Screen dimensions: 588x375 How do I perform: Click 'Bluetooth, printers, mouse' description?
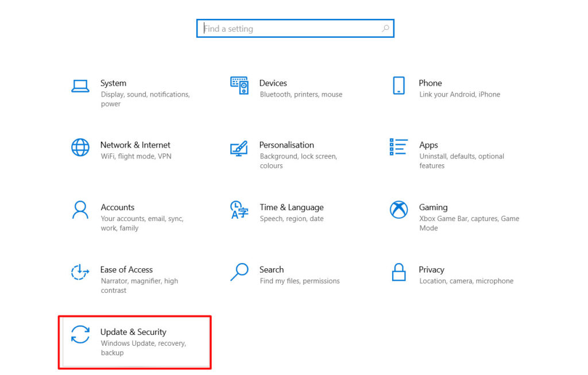pyautogui.click(x=301, y=95)
